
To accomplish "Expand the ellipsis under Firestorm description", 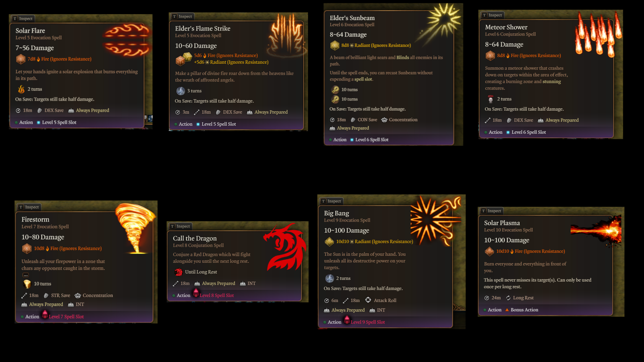I will click(x=25, y=275).
